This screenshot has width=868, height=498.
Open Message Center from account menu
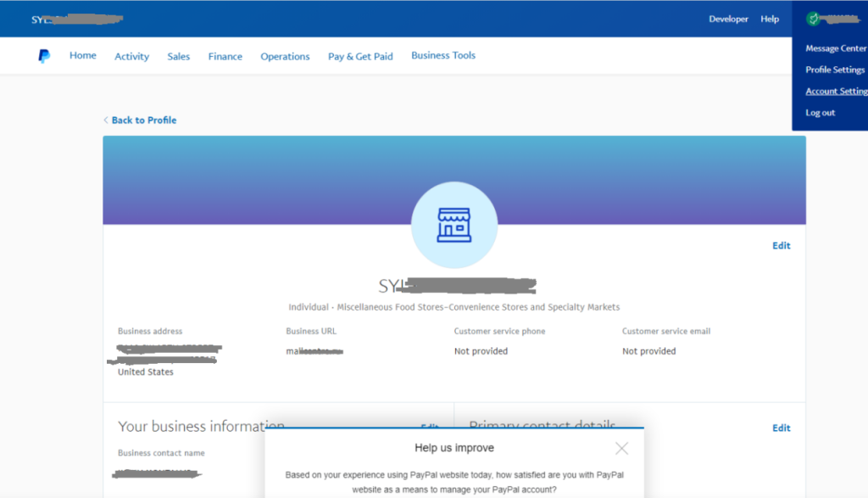(835, 48)
